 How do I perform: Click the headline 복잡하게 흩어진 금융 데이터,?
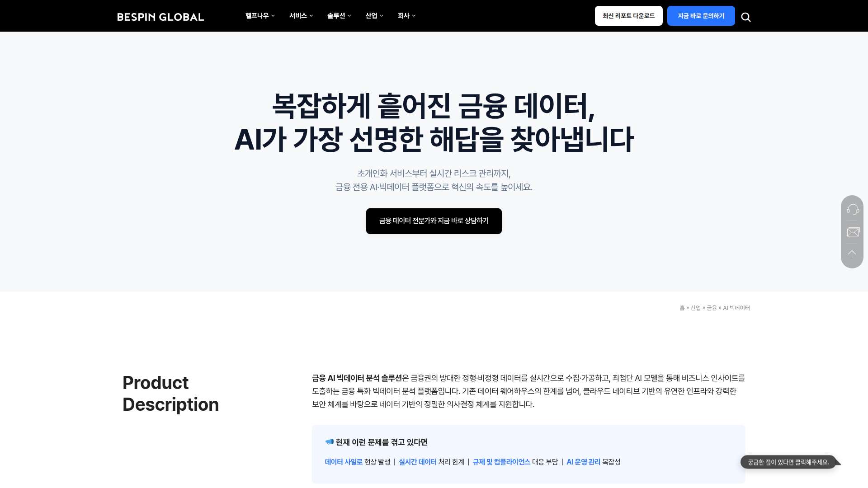(434, 106)
